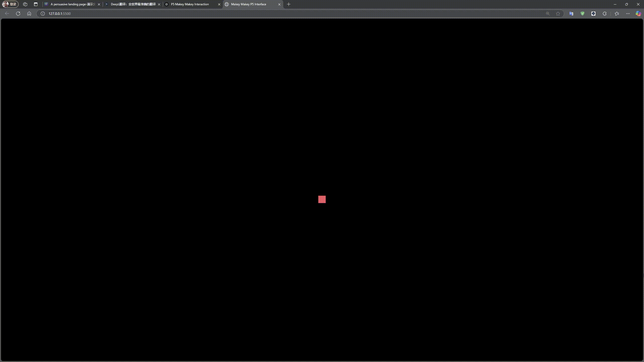Click the AdGuard shield extension icon
This screenshot has height=362, width=644.
coord(582,14)
